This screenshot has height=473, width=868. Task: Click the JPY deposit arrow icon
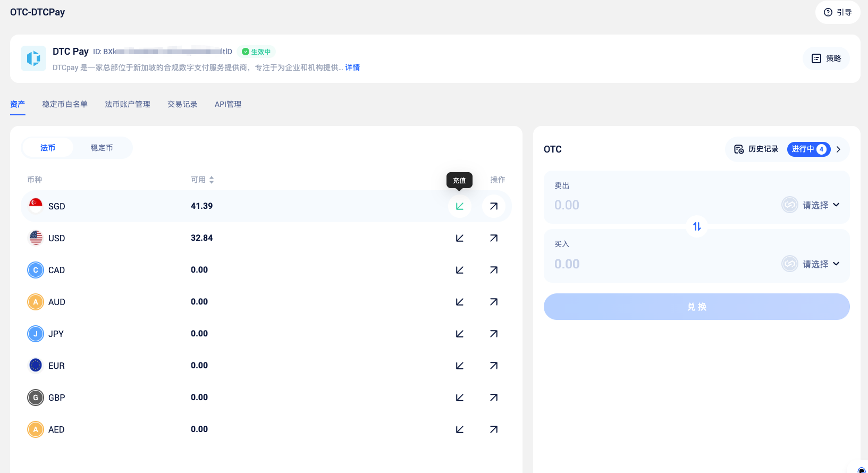coord(459,334)
